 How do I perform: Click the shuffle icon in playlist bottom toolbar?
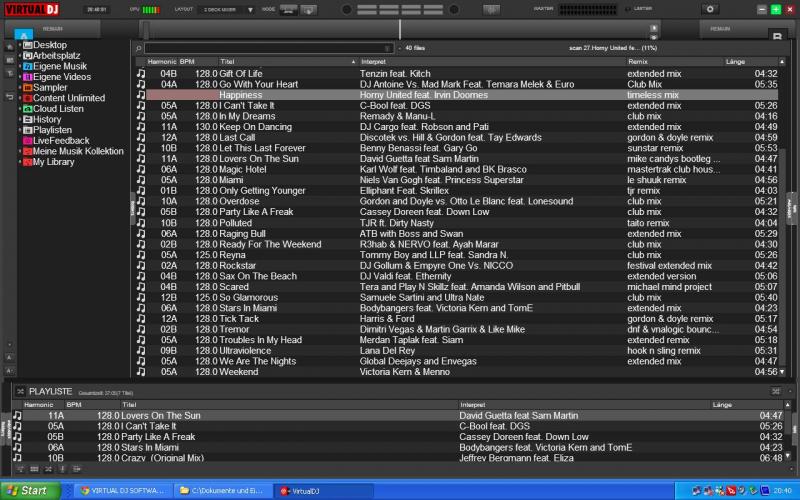[48, 469]
